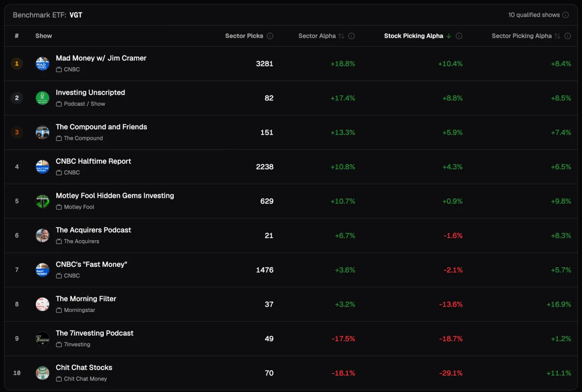Click # rank column header
The height and width of the screenshot is (392, 582).
17,36
